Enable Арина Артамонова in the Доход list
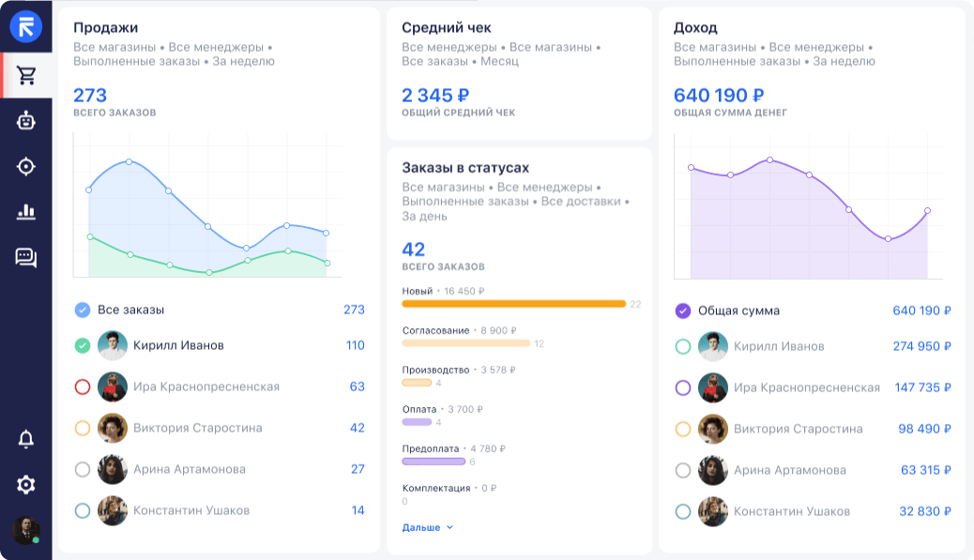Viewport: 974px width, 560px height. [x=683, y=471]
